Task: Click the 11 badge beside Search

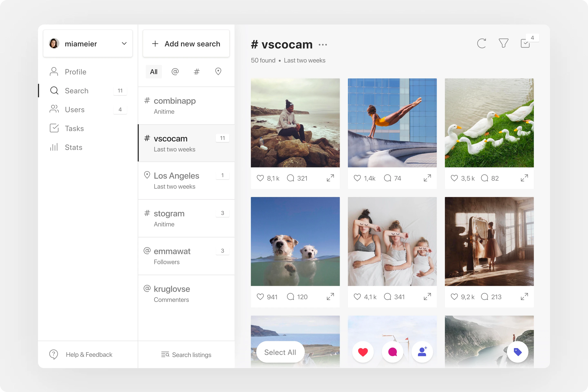Action: pyautogui.click(x=120, y=90)
